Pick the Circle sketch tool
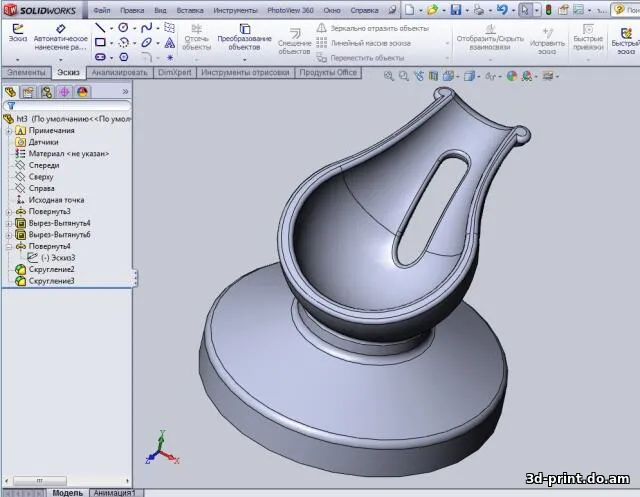Viewport: 640px width, 497px height. (123, 28)
